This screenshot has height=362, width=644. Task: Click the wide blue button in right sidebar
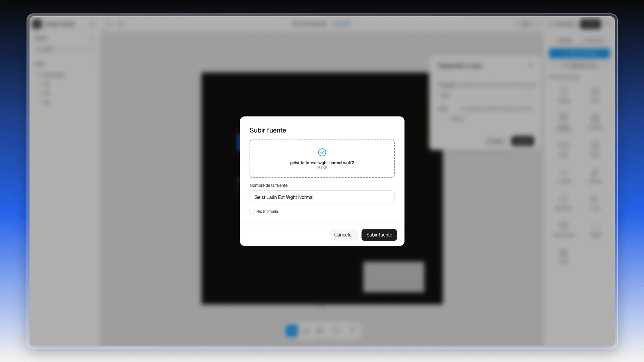(579, 53)
